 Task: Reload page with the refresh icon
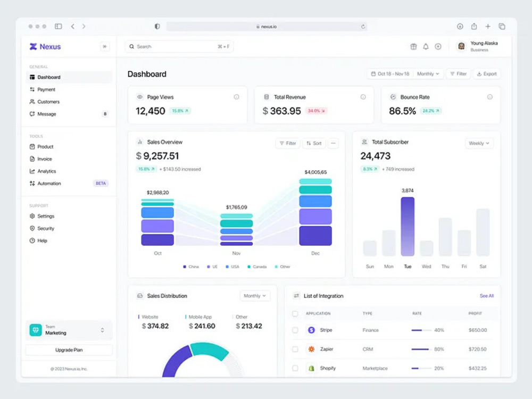pos(363,27)
